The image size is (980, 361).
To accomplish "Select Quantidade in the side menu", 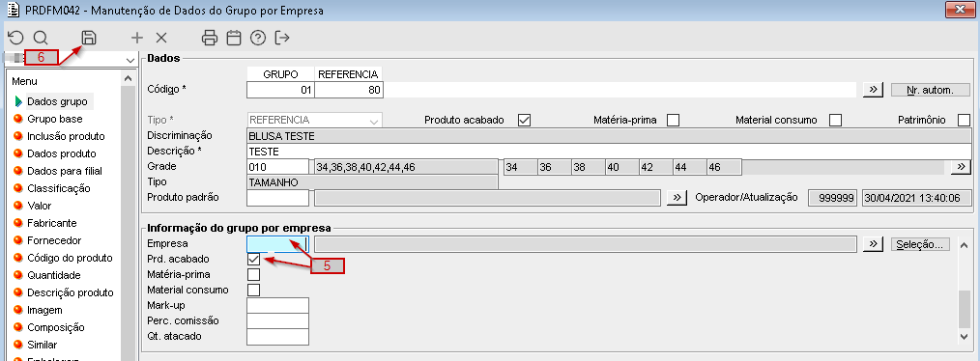I will click(54, 275).
